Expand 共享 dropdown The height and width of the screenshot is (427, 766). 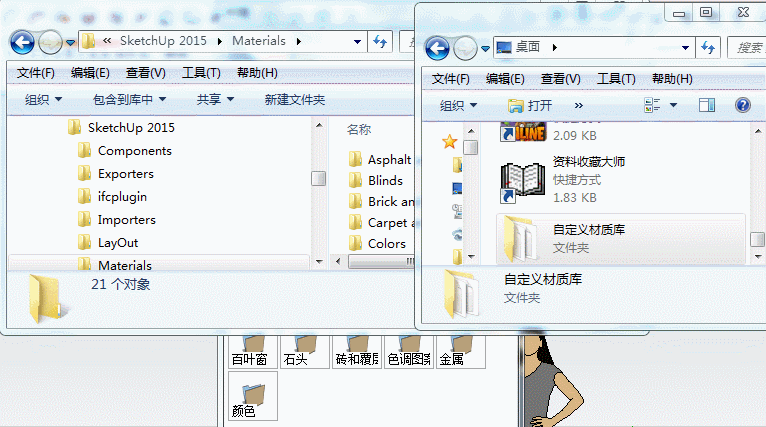(x=215, y=100)
